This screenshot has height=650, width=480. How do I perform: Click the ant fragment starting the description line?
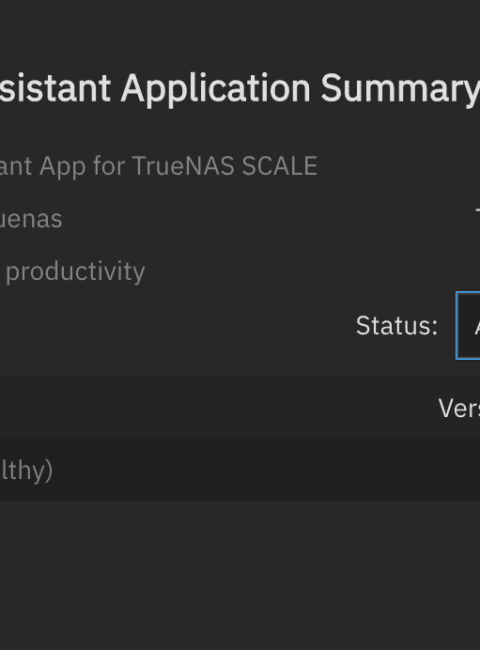pos(16,167)
